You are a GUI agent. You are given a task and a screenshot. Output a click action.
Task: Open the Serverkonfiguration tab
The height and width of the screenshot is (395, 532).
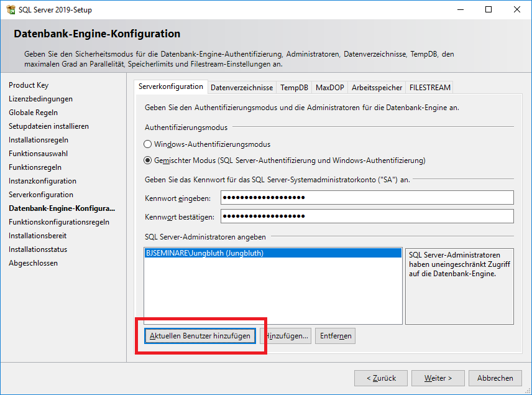point(171,87)
